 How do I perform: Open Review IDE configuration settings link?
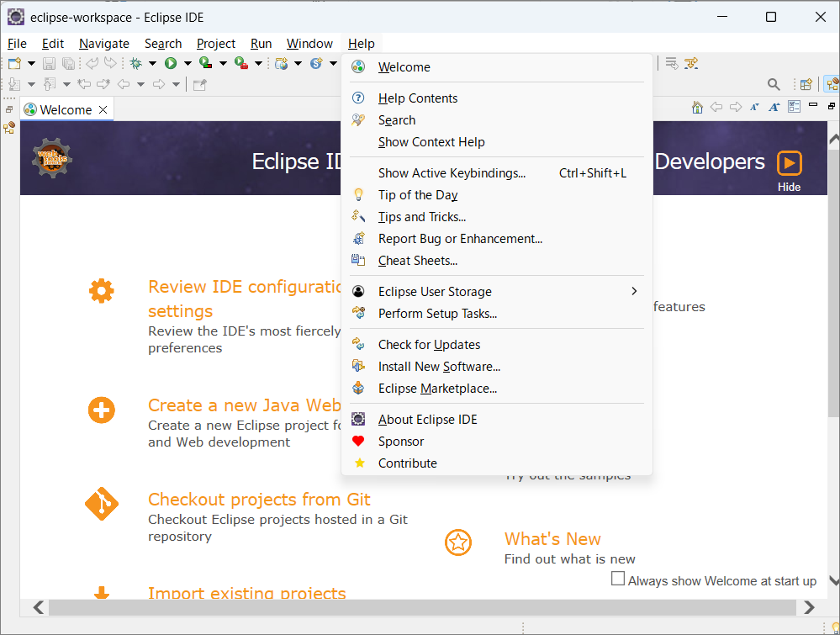(x=245, y=299)
